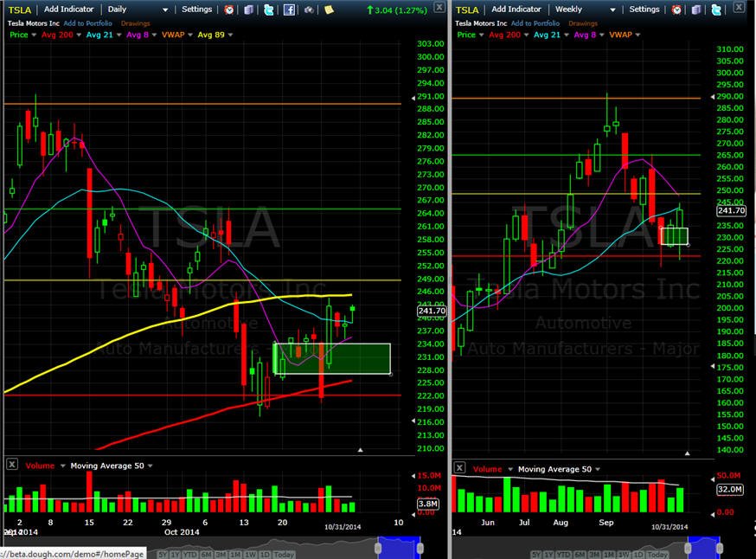
Task: Click the 241.70 price label on Daily chart
Action: point(432,312)
